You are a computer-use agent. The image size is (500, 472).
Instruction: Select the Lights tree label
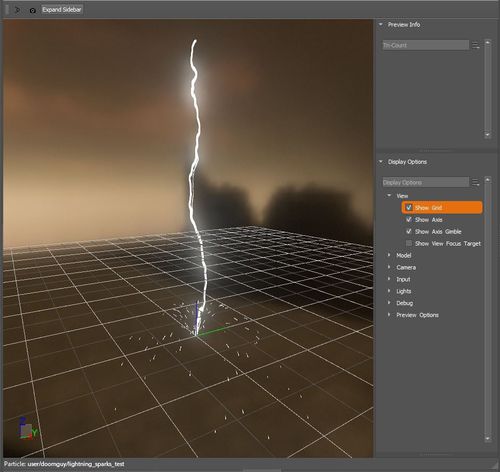[404, 291]
